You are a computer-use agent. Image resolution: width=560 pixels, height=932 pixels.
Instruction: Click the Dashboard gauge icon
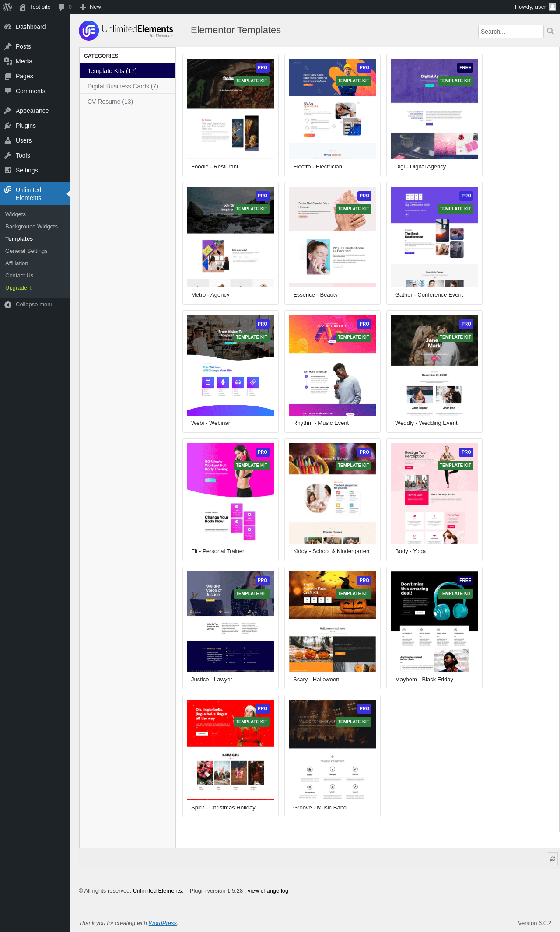pyautogui.click(x=8, y=27)
